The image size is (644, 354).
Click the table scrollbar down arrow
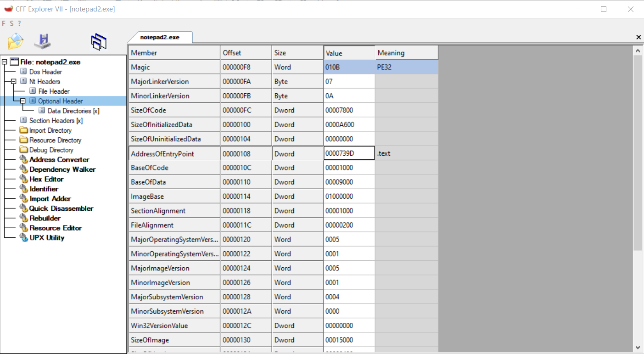[x=638, y=347]
